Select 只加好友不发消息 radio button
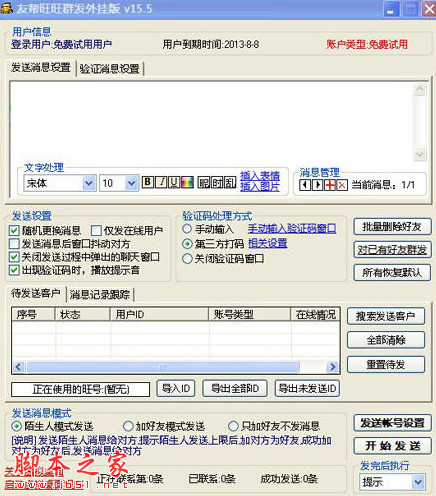Image resolution: width=436 pixels, height=496 pixels. click(x=233, y=426)
